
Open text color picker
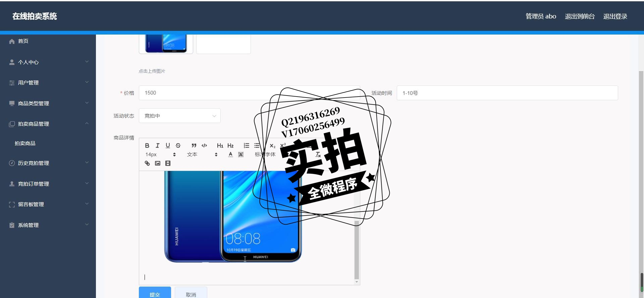coord(230,155)
